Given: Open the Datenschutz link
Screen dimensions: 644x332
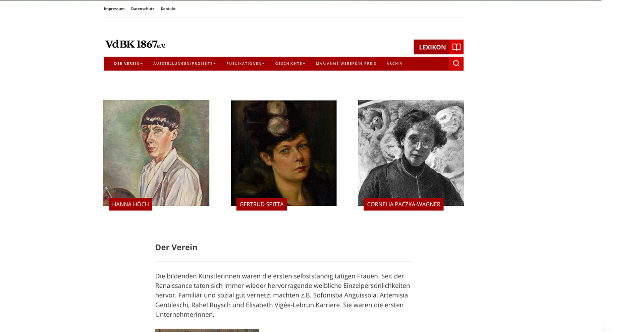Looking at the screenshot, I should coord(143,9).
